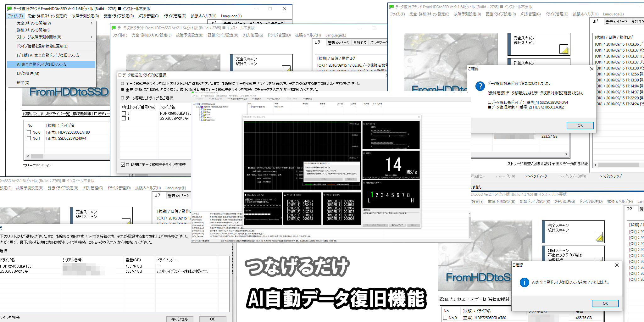Click OK in the AI recovery completed dialog
Viewport: 644px width, 322px height.
click(x=605, y=303)
